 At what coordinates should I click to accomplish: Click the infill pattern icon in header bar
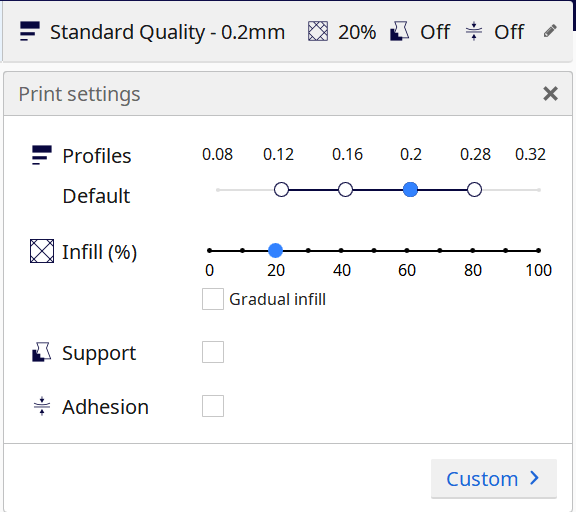point(318,31)
